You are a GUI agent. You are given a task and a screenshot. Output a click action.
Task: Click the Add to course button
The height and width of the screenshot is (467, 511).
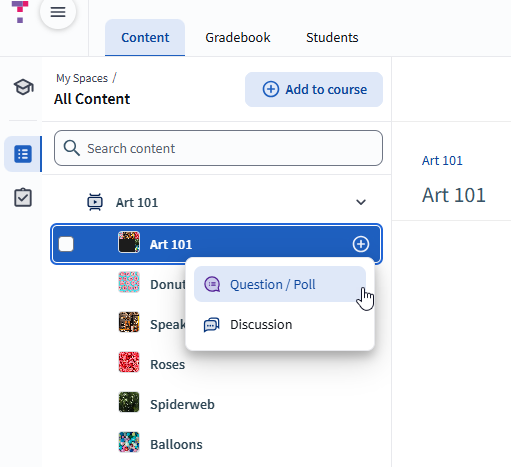tap(314, 89)
